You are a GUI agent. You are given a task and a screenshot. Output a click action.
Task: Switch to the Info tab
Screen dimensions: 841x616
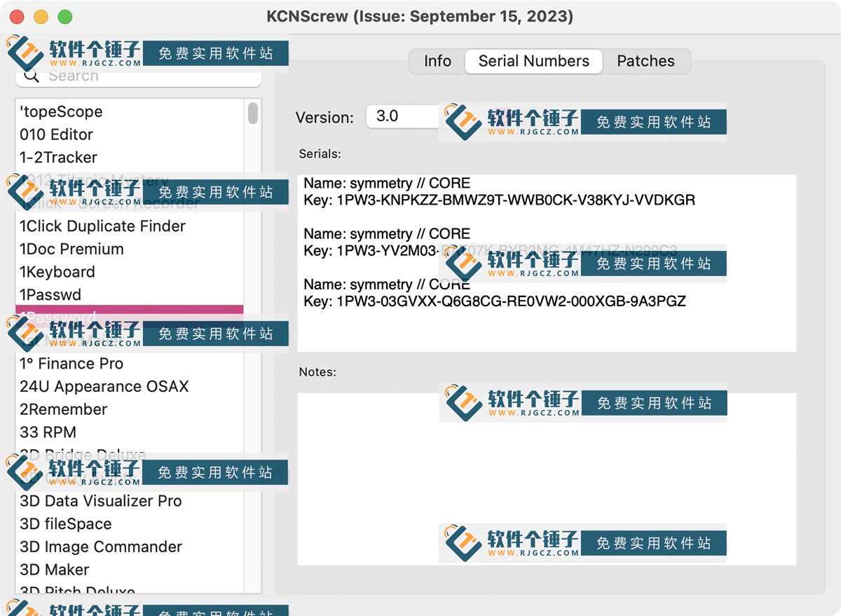437,61
